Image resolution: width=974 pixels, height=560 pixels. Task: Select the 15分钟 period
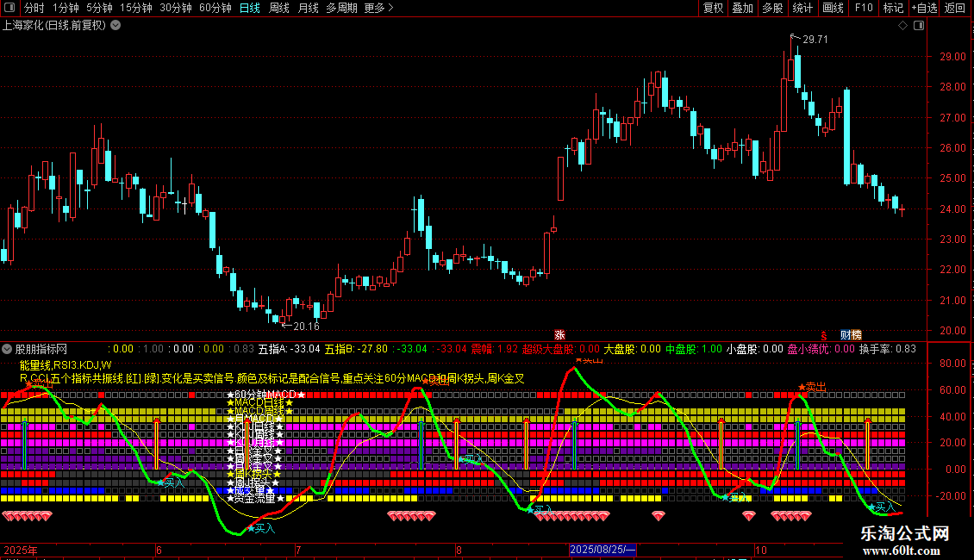pos(136,8)
